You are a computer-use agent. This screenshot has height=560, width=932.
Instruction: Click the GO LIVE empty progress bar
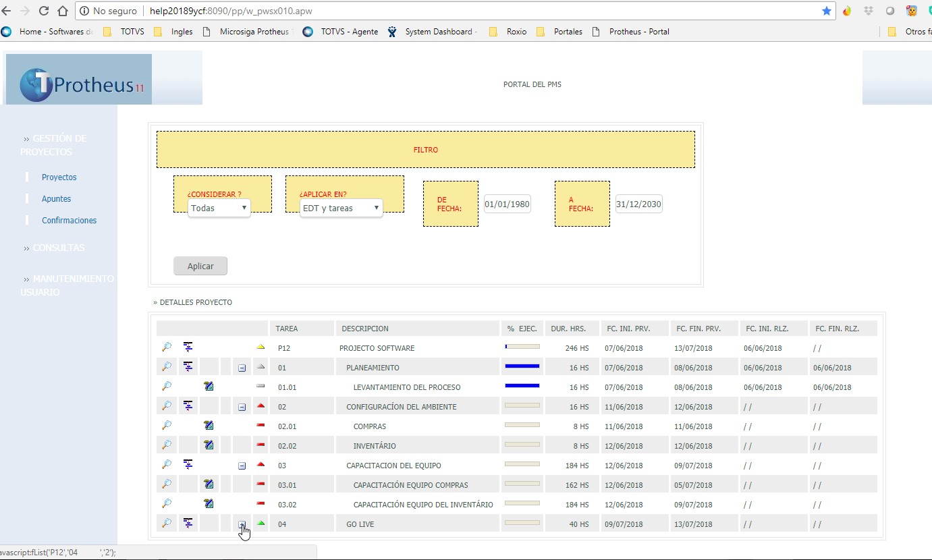pyautogui.click(x=522, y=523)
